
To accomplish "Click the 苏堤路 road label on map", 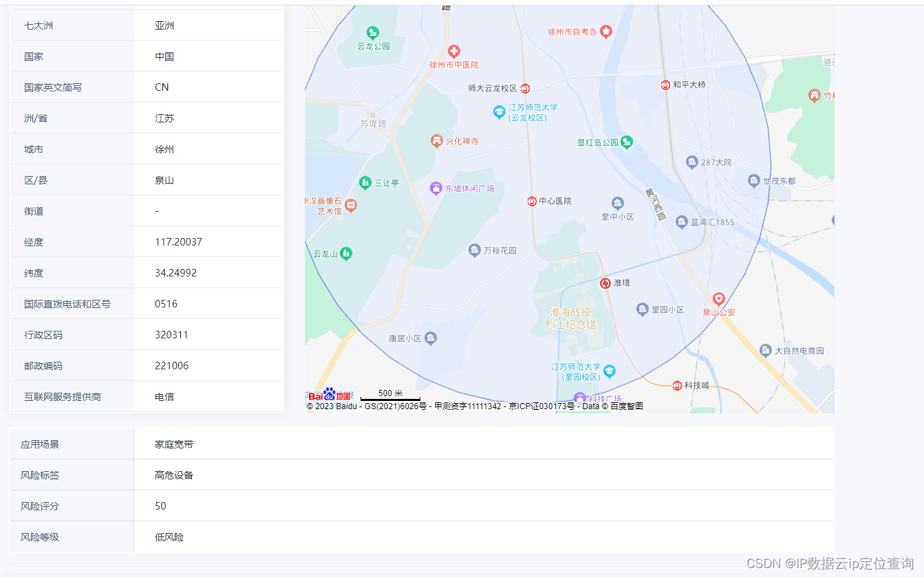I will coord(374,124).
